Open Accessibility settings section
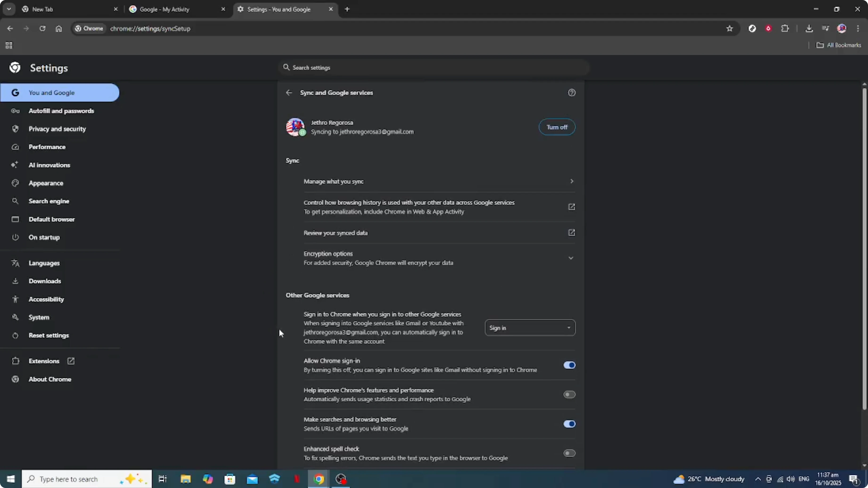This screenshot has width=868, height=488. (x=60, y=299)
